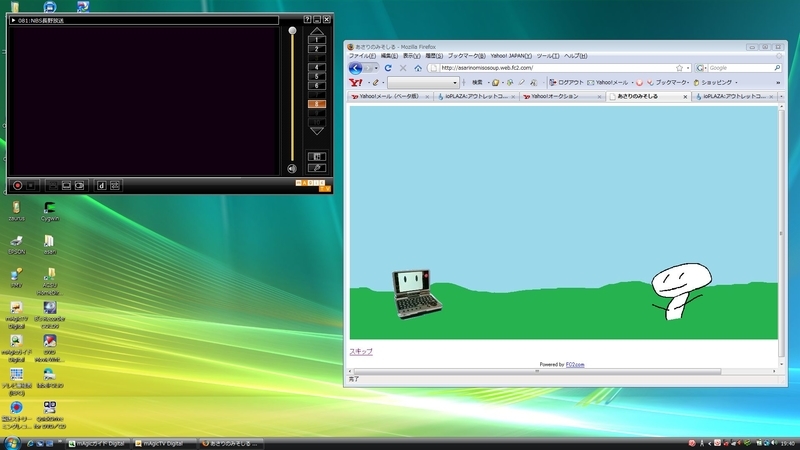
Task: Switch to the Yahoo!オークション tab
Action: tap(562, 96)
